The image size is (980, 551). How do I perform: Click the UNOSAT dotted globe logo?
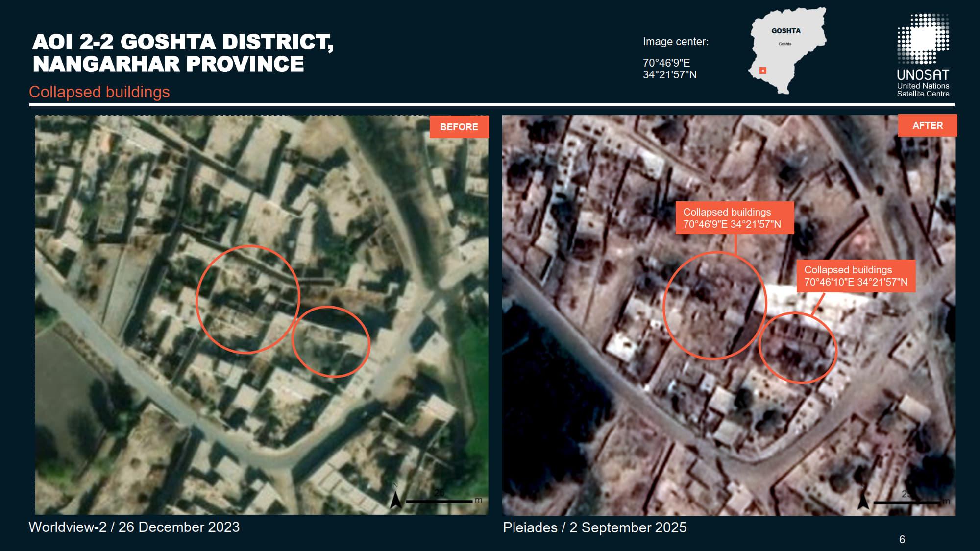(923, 38)
